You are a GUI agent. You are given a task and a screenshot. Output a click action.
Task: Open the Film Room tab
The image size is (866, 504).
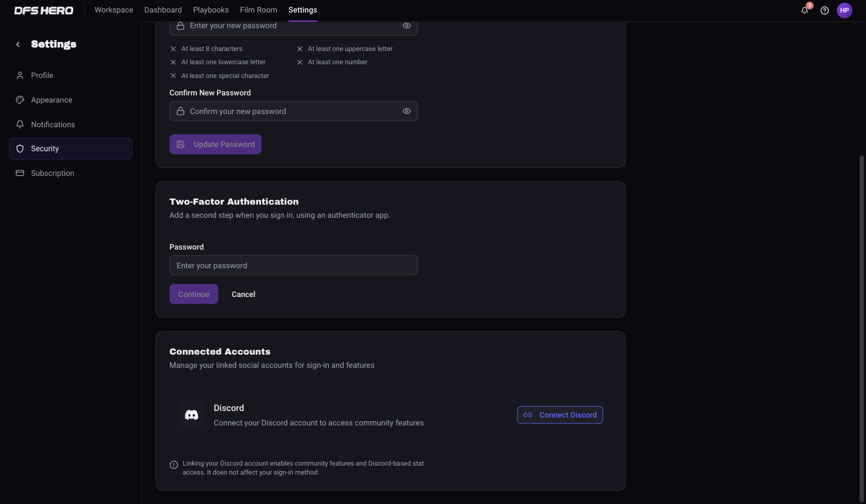[259, 10]
